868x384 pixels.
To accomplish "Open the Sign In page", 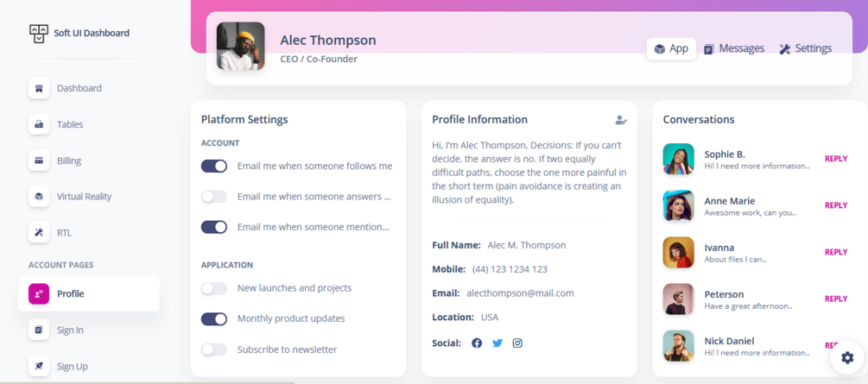I will tap(70, 330).
